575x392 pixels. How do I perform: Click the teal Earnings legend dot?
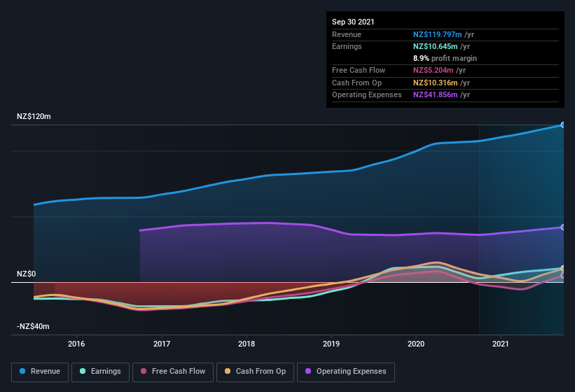[x=83, y=371]
